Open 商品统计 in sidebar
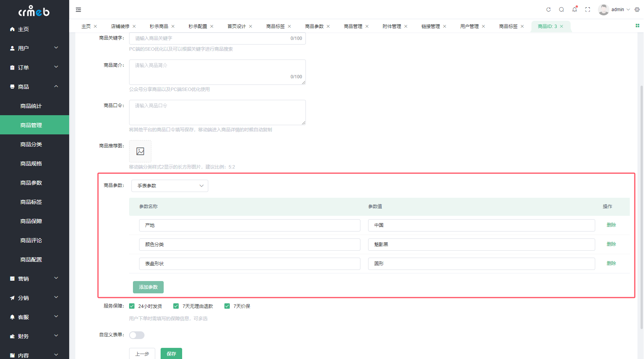Screen dimensions: 644x359 (35, 106)
